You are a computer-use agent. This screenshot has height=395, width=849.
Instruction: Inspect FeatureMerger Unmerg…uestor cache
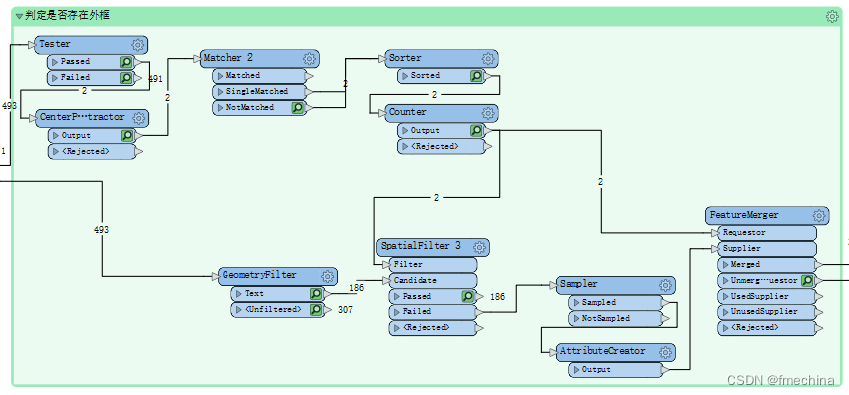click(x=807, y=280)
